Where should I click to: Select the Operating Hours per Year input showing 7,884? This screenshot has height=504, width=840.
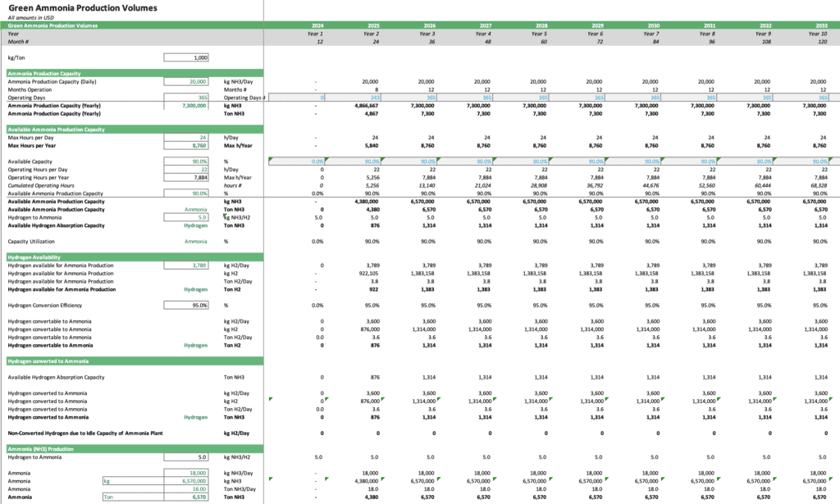[186, 178]
